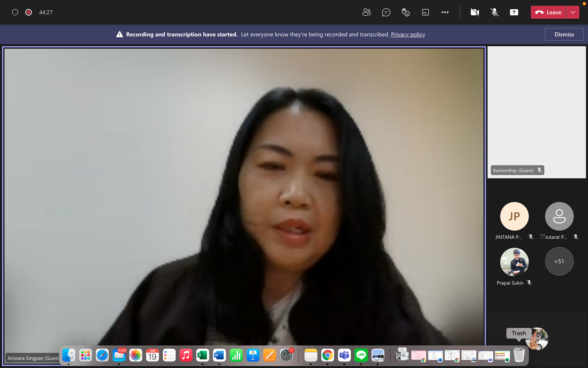Viewport: 588px width, 368px height.
Task: Click the shield security icon
Action: 15,12
